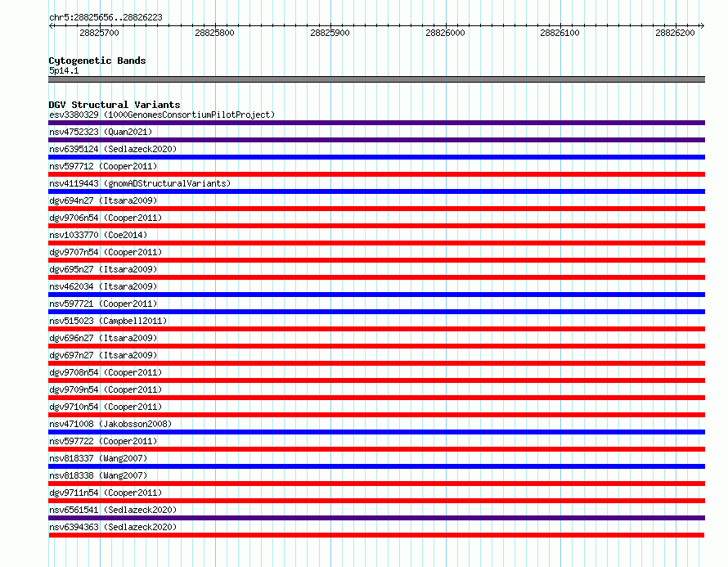Open nsv597721 (Cooper2011) variant

pos(103,304)
